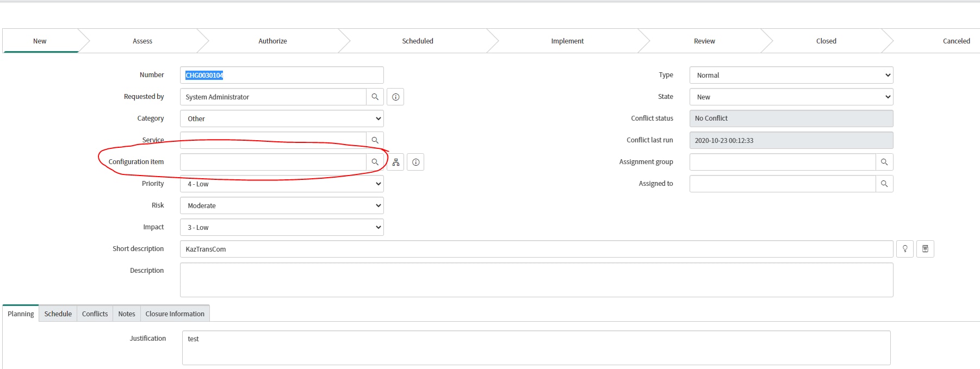Viewport: 980px width, 369px height.
Task: Click the short description lightbulb suggestion icon
Action: coord(904,249)
